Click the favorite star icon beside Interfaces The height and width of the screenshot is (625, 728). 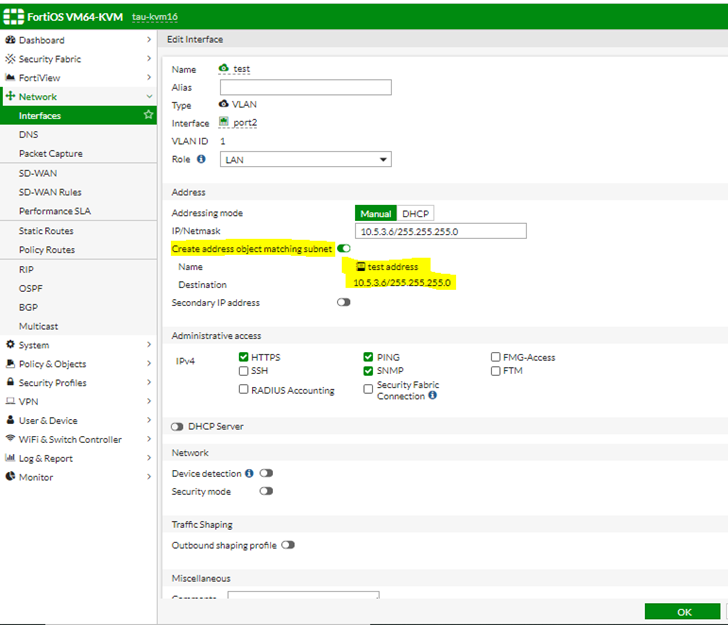tap(148, 116)
